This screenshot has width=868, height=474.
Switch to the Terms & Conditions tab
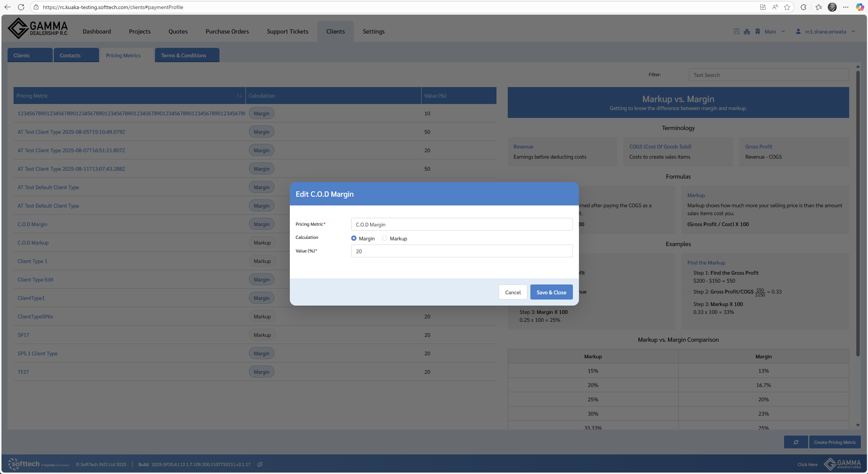point(183,55)
